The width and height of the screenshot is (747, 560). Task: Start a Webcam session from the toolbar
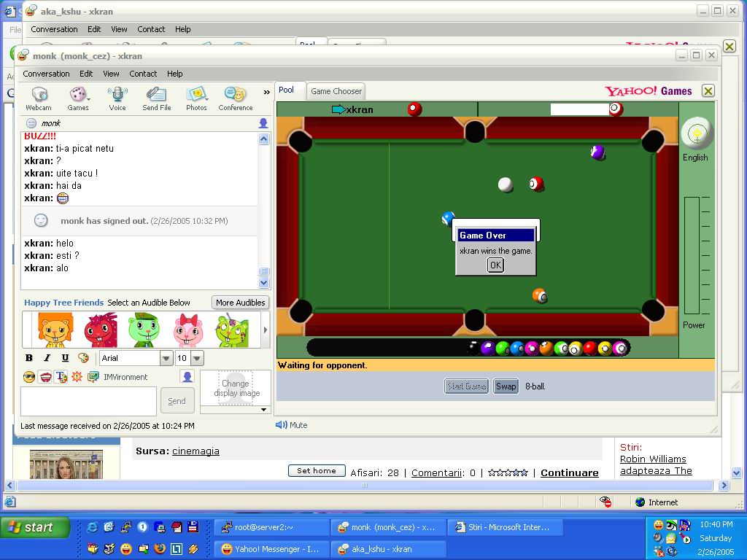39,98
